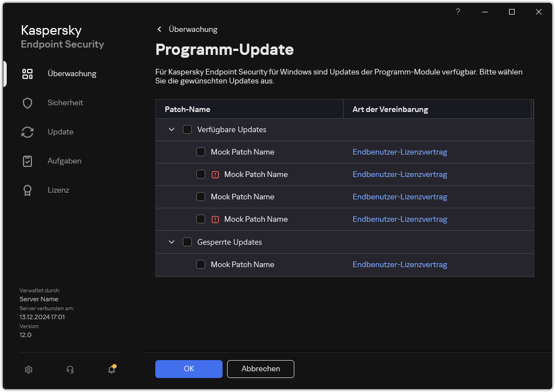Image resolution: width=555 pixels, height=392 pixels.
Task: Click the Update refresh arrows icon
Action: pos(27,132)
